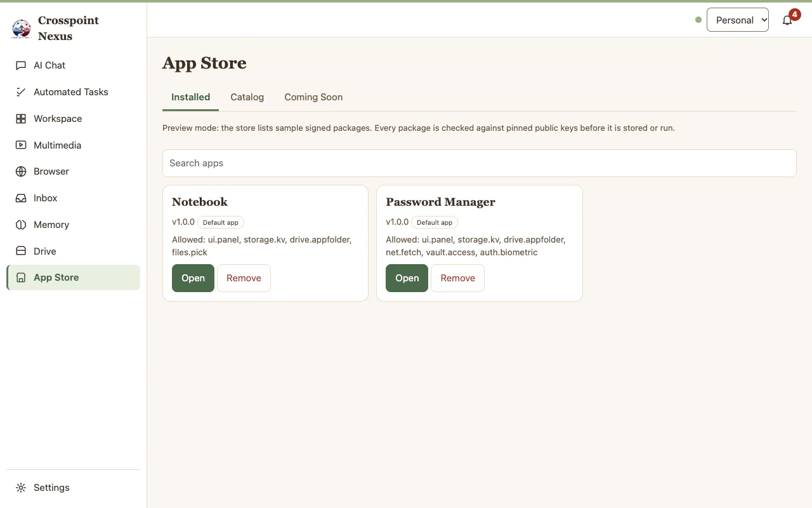
Task: Remove the Notebook app
Action: tap(244, 278)
